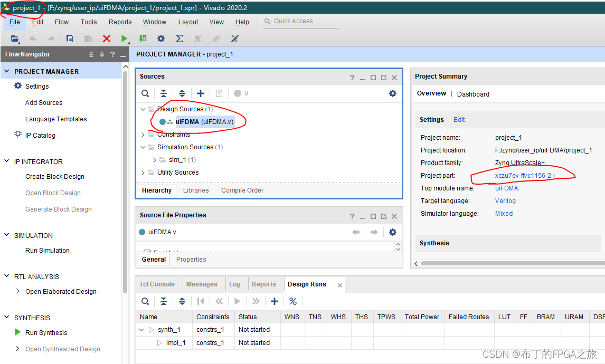Click Run Synthesis in Flow Navigator
Viewport: 605px width, 364px height.
click(x=46, y=333)
